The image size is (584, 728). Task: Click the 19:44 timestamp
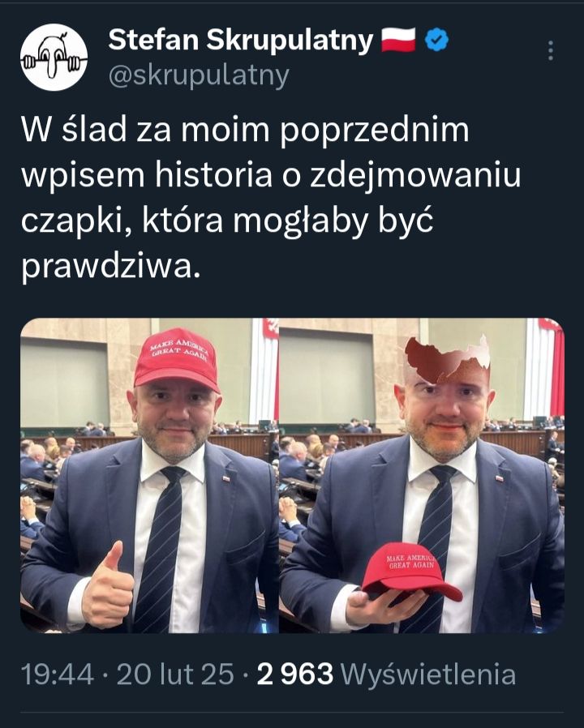click(58, 674)
